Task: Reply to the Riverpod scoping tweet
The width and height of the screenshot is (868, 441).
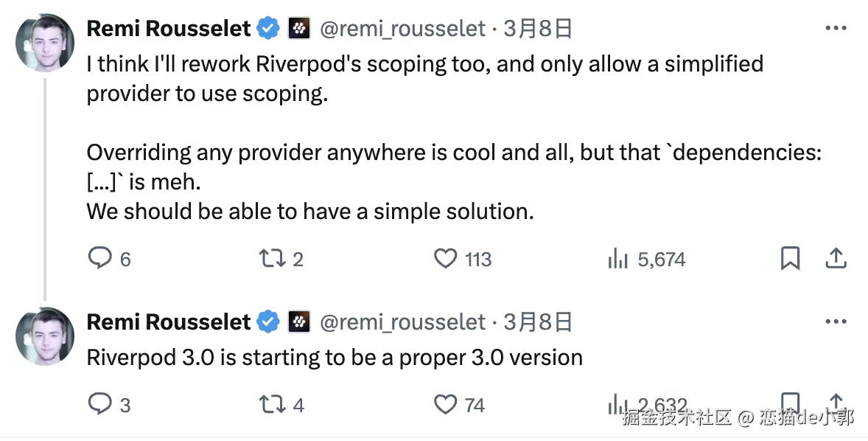Action: 99,259
